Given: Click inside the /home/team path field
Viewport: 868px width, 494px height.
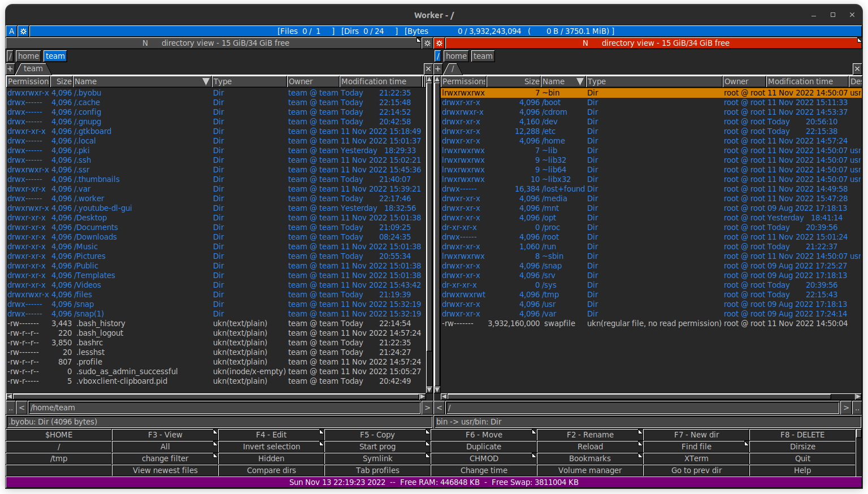Looking at the screenshot, I should point(226,407).
